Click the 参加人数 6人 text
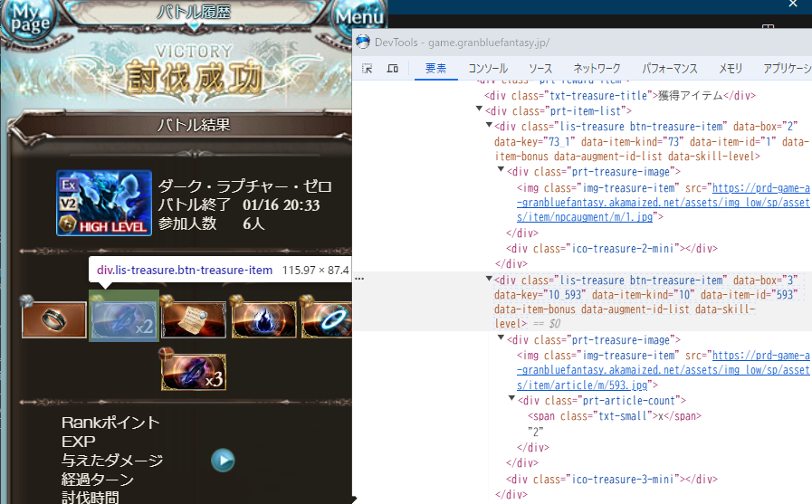Image resolution: width=812 pixels, height=504 pixels. tap(211, 223)
